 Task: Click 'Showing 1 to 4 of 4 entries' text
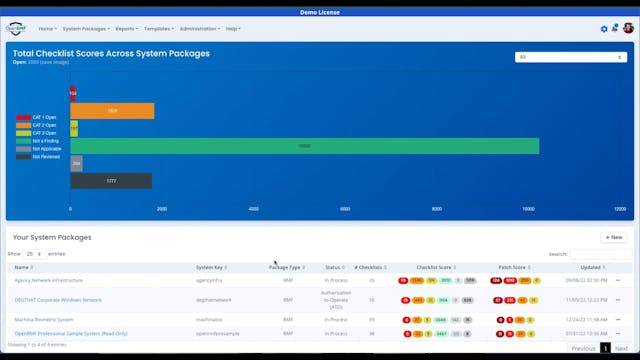tap(37, 345)
